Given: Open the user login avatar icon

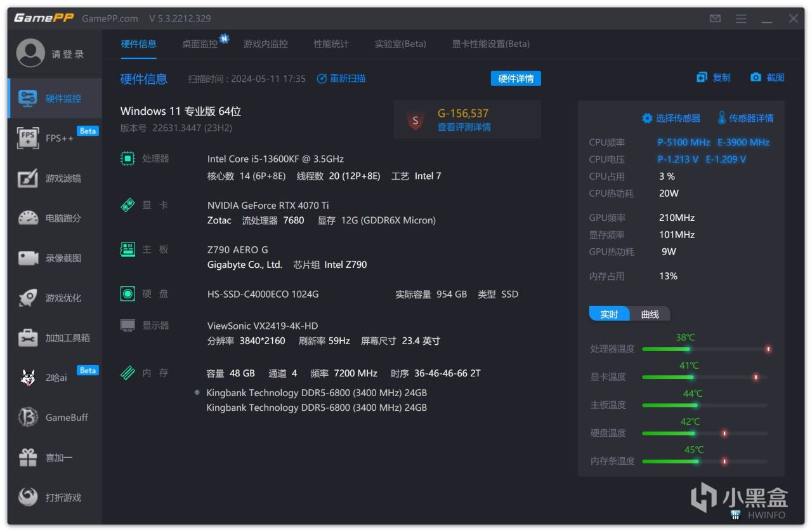Looking at the screenshot, I should 30,53.
